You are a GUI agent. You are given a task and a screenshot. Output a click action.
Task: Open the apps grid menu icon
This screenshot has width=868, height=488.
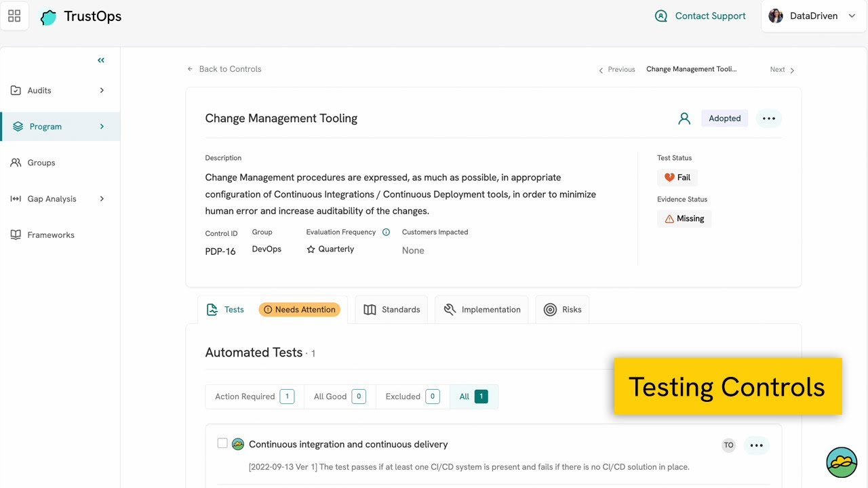tap(14, 16)
